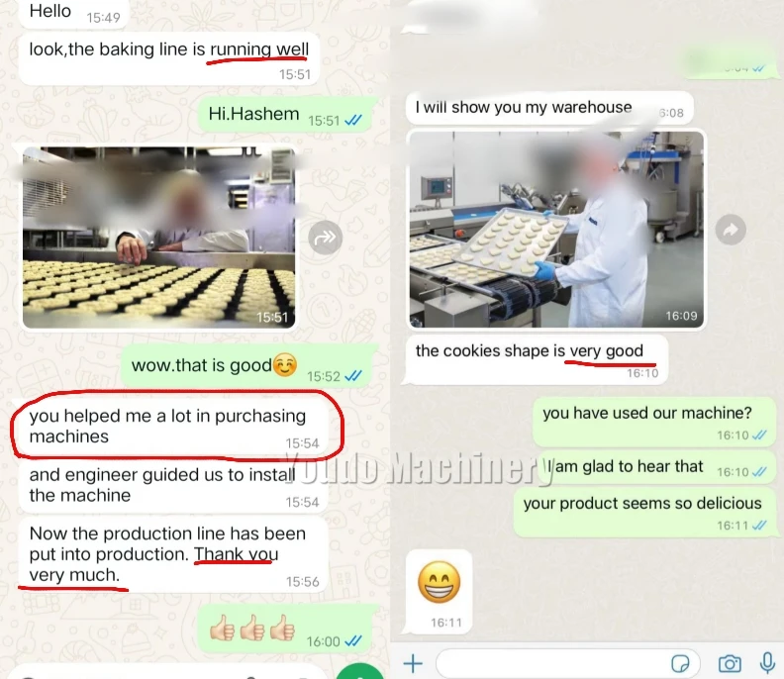
Task: Select 'I will show you my warehouse' message
Action: [x=549, y=108]
